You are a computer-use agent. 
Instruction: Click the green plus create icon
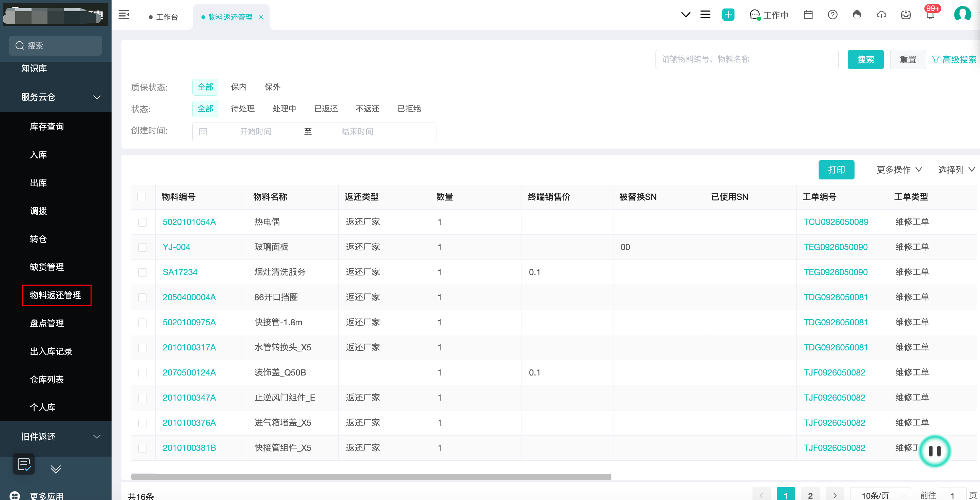point(728,15)
